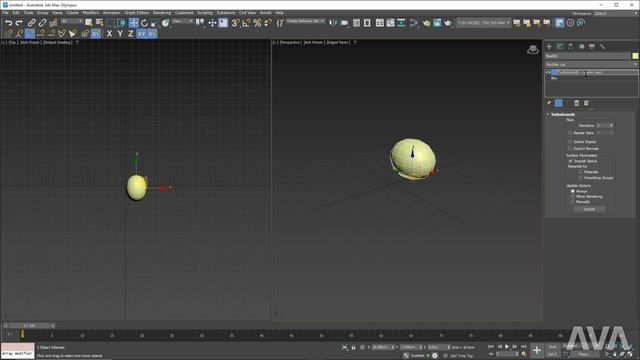Click the Select and Place icon
The height and width of the screenshot is (360, 640).
pyautogui.click(x=165, y=23)
